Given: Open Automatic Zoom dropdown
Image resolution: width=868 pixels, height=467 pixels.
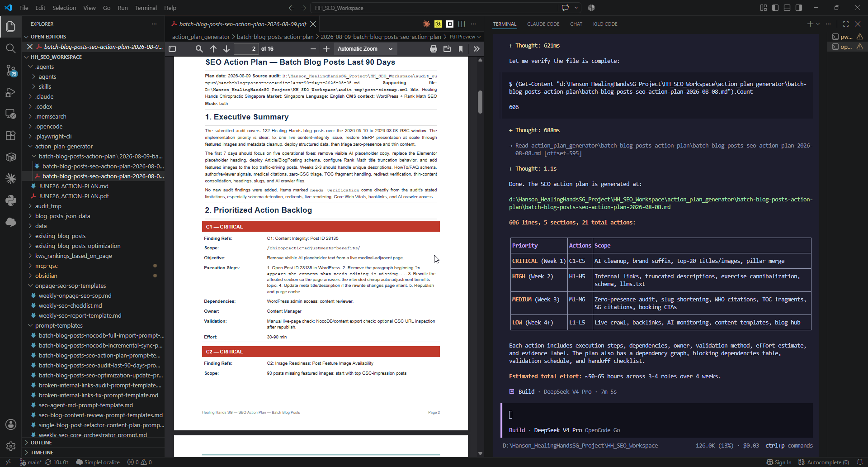Looking at the screenshot, I should coord(365,49).
